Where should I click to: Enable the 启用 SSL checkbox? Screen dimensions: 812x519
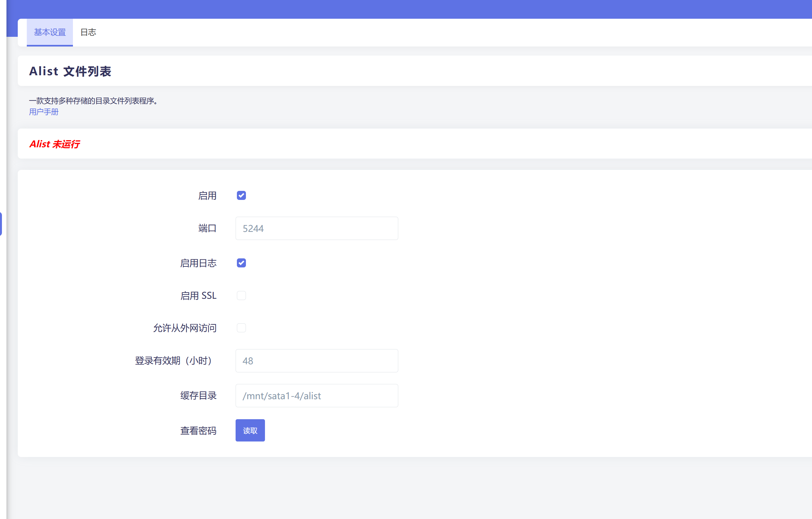241,296
